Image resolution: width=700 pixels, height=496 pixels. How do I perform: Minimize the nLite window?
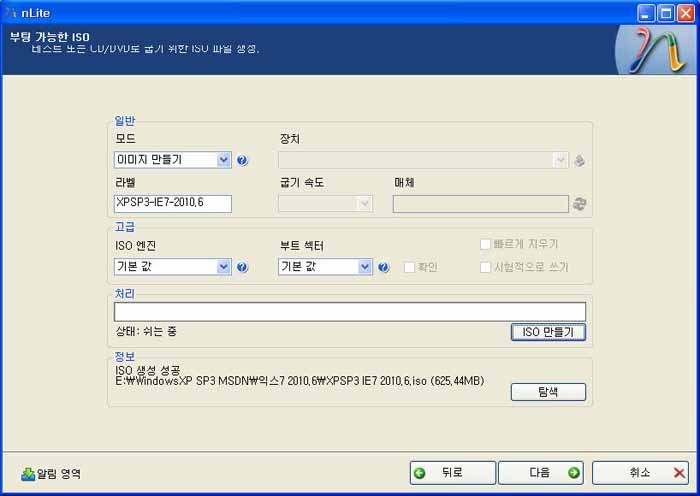point(646,13)
